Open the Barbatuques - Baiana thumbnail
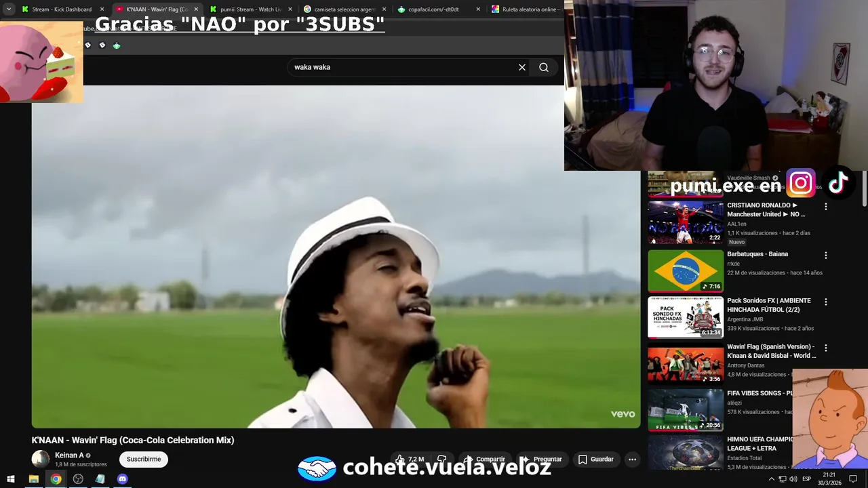 (686, 271)
